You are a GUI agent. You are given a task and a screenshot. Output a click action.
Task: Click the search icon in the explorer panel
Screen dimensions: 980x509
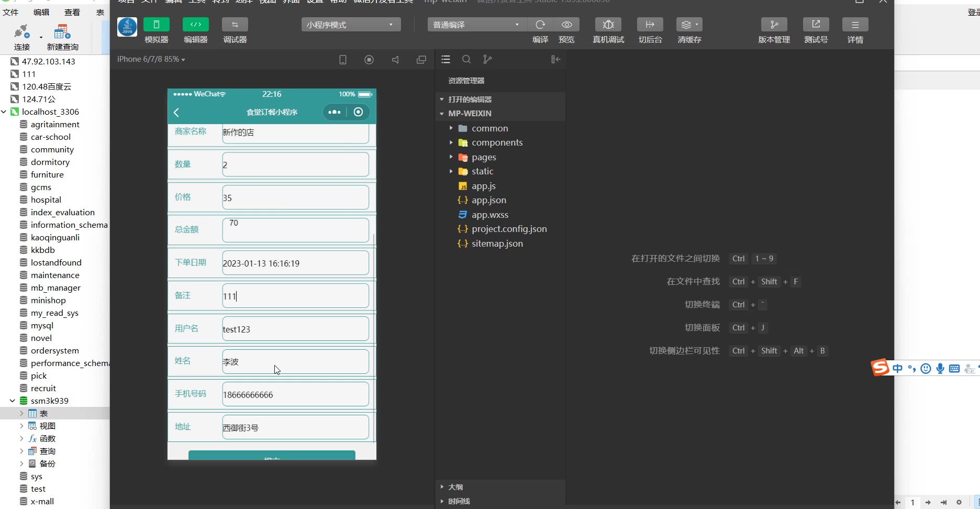pos(466,60)
